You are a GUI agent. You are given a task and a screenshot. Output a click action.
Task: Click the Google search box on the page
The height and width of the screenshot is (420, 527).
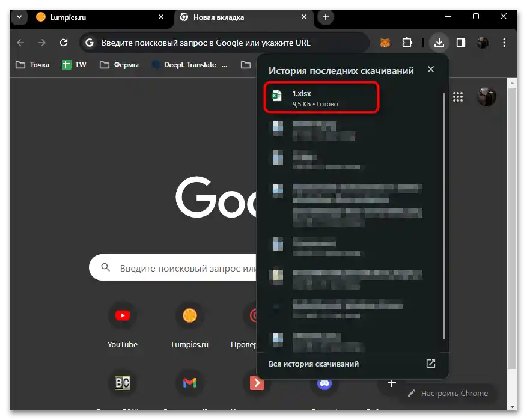click(x=173, y=267)
